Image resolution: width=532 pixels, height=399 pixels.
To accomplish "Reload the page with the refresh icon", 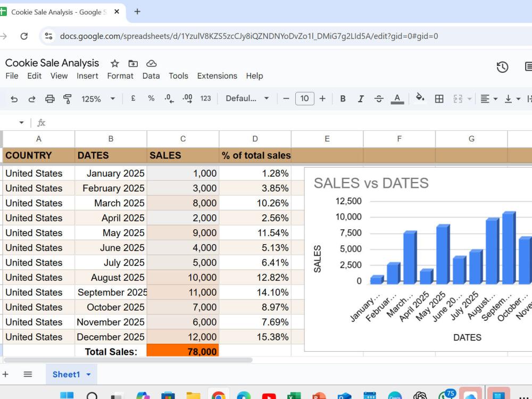I will coord(24,36).
